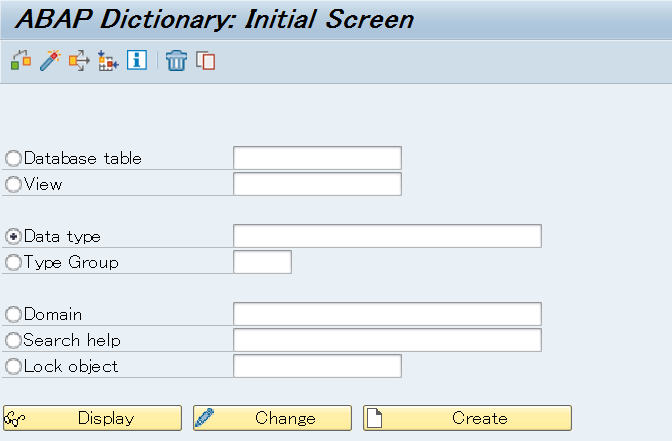
Task: Click the View name input field
Action: pos(318,184)
